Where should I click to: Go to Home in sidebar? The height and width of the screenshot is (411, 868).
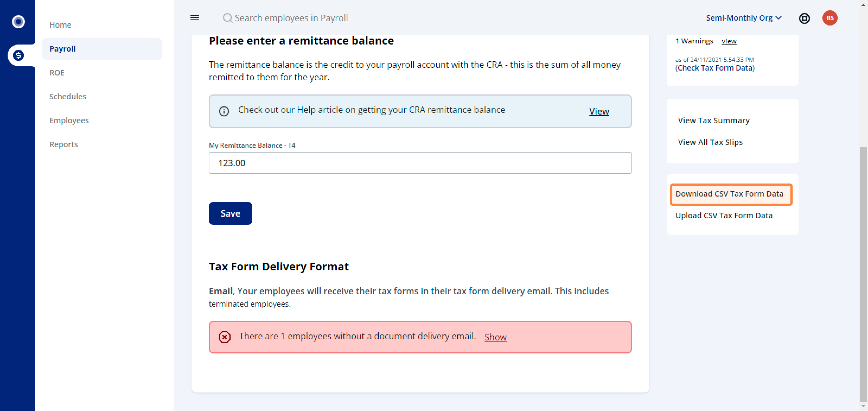pyautogui.click(x=60, y=25)
